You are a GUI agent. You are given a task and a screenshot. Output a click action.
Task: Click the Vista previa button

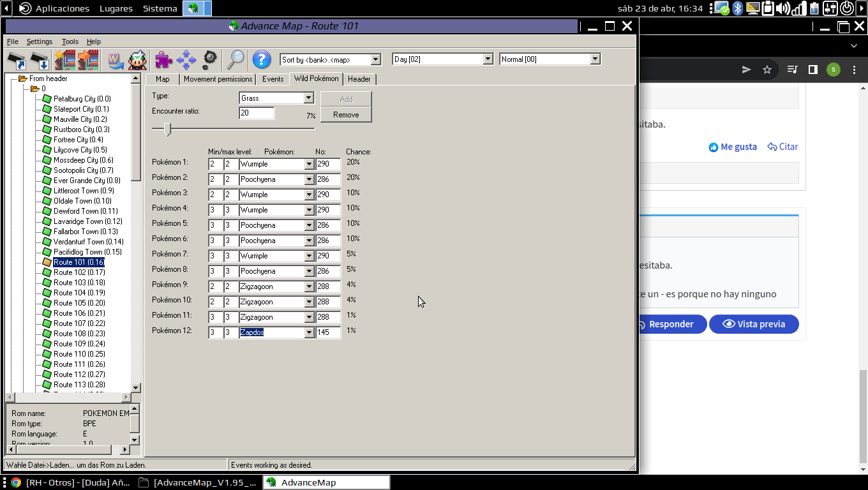[754, 324]
